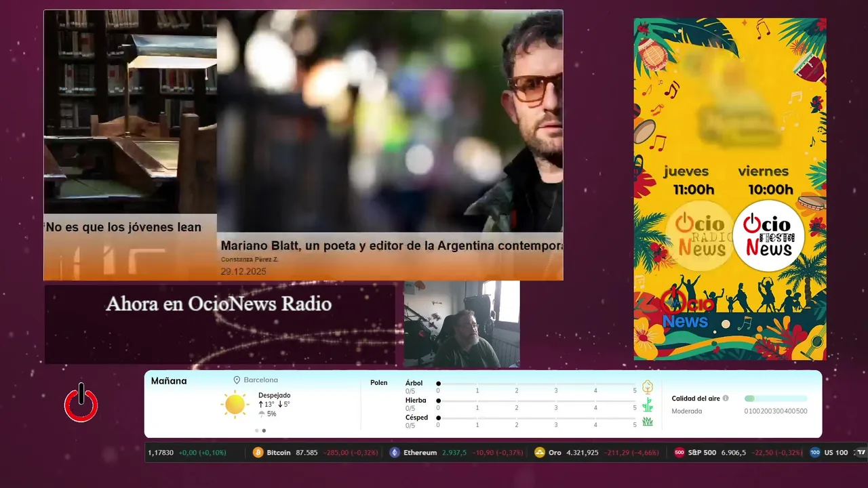Click the 'Moderada' air quality status
The height and width of the screenshot is (488, 868).
pyautogui.click(x=687, y=411)
